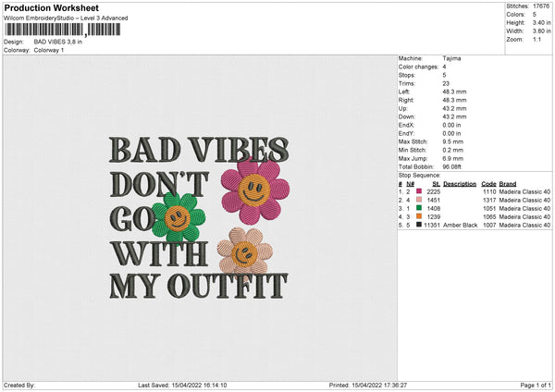Click 'Madeira Classic 40' in the 1007 row
Viewport: 555px width, 392px height.
pos(524,225)
